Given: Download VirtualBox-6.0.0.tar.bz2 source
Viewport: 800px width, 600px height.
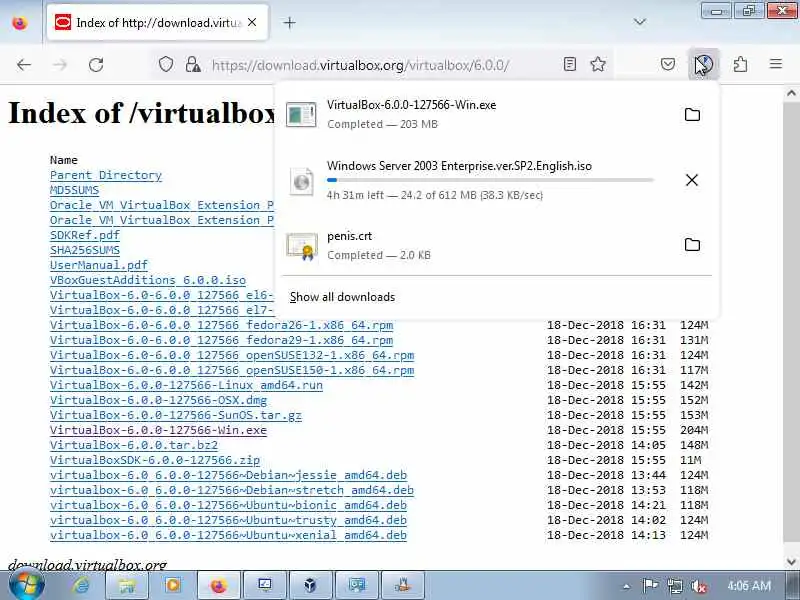Looking at the screenshot, I should 134,445.
